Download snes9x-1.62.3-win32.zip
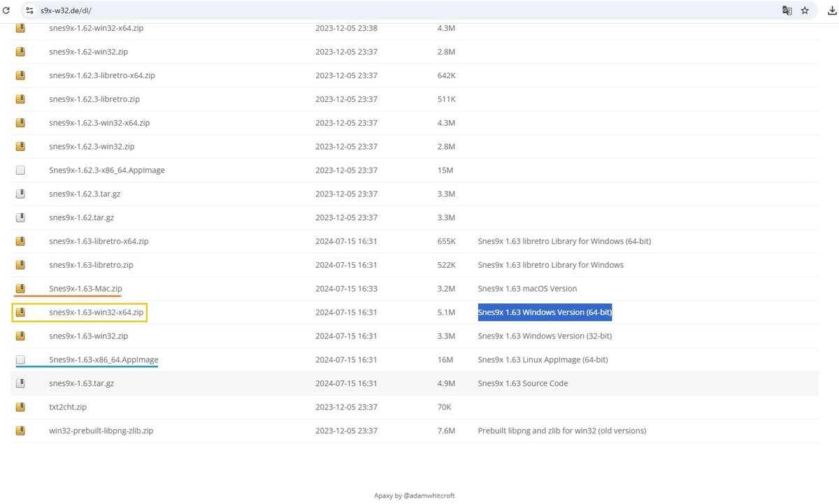 click(92, 147)
